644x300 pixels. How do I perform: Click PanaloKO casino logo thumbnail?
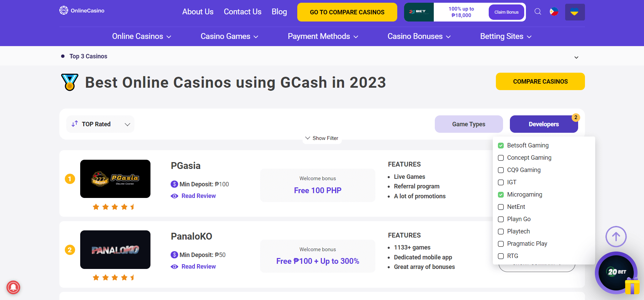115,249
